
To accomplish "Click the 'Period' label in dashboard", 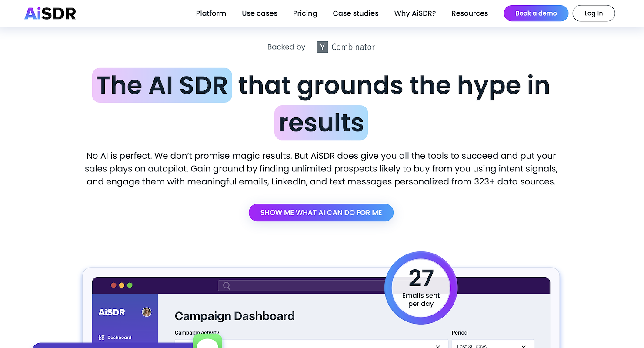I will pyautogui.click(x=460, y=333).
